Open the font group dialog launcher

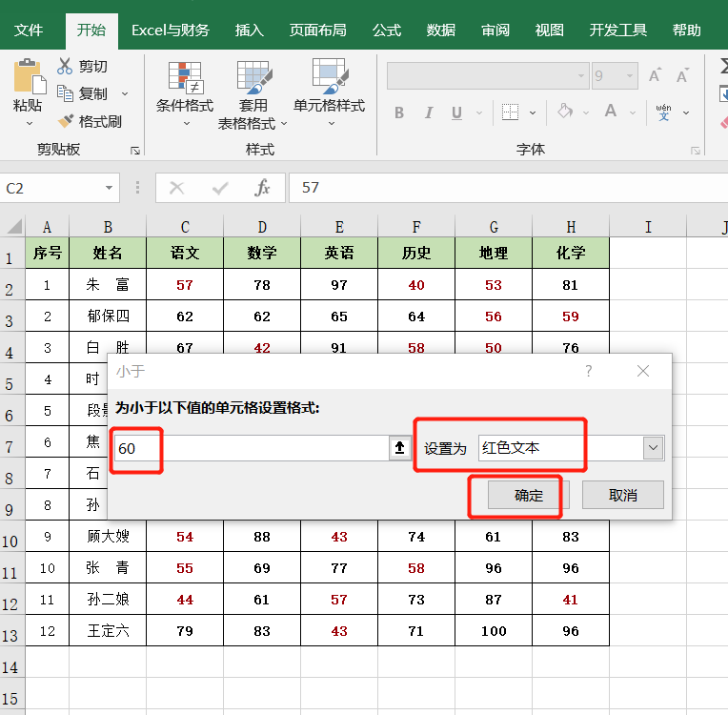coord(695,151)
